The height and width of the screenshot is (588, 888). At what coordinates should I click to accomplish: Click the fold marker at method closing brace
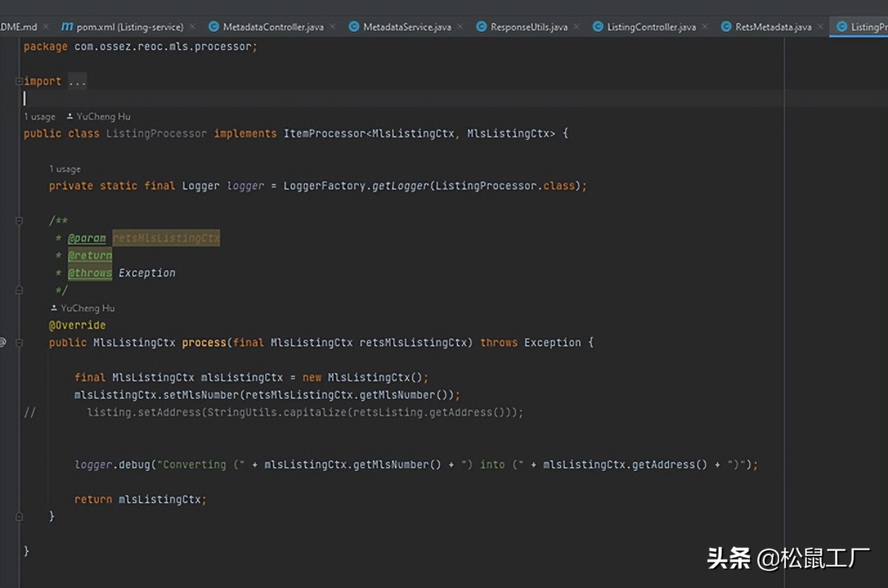click(x=19, y=516)
